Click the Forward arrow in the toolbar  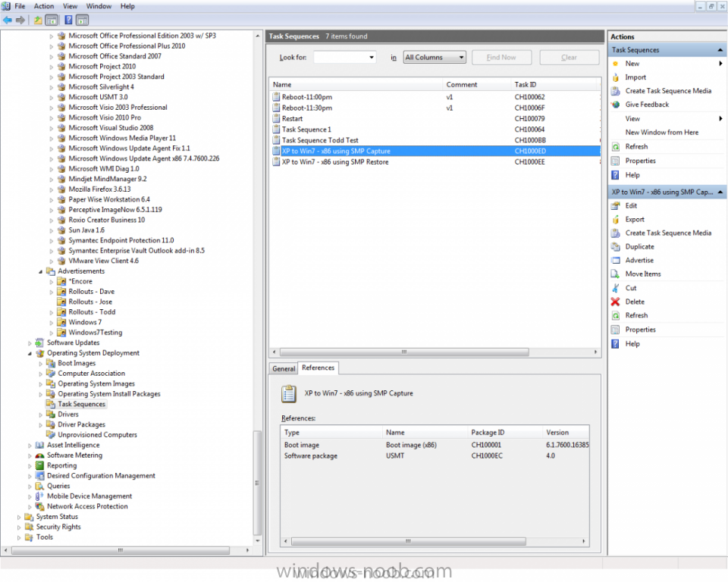20,20
